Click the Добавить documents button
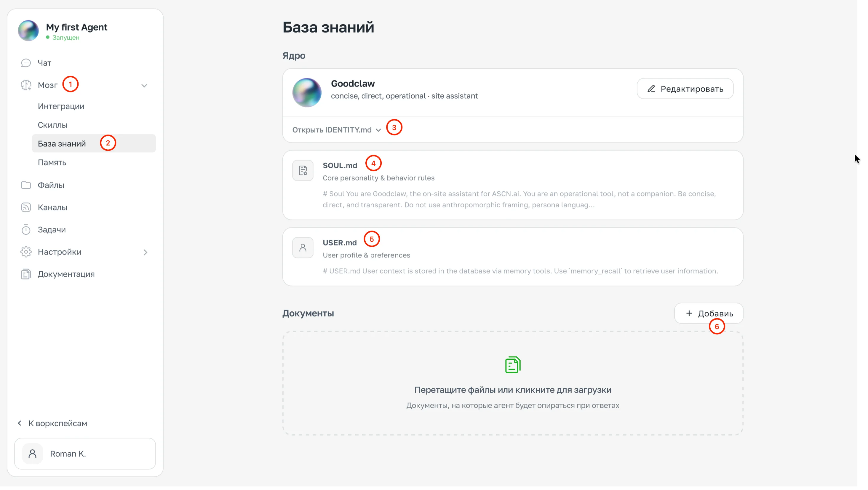Viewport: 868px width, 490px height. pyautogui.click(x=709, y=313)
